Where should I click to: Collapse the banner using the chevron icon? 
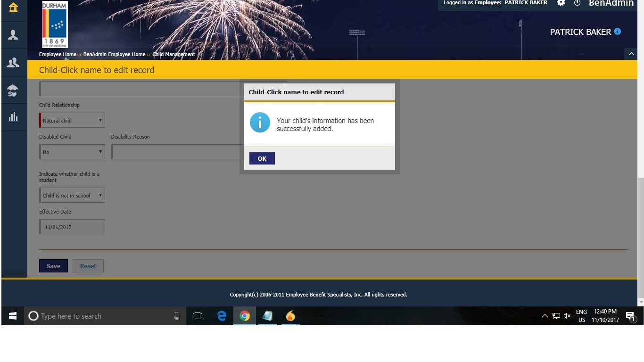coord(632,54)
